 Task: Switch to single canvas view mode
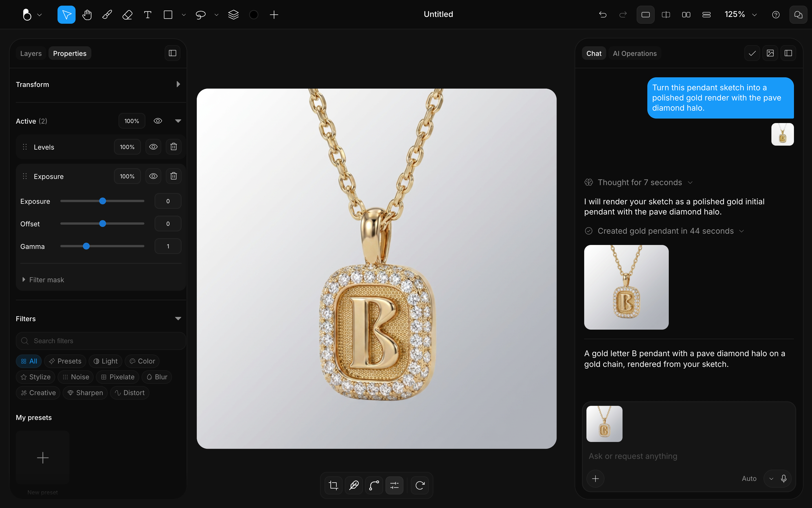[x=646, y=15]
